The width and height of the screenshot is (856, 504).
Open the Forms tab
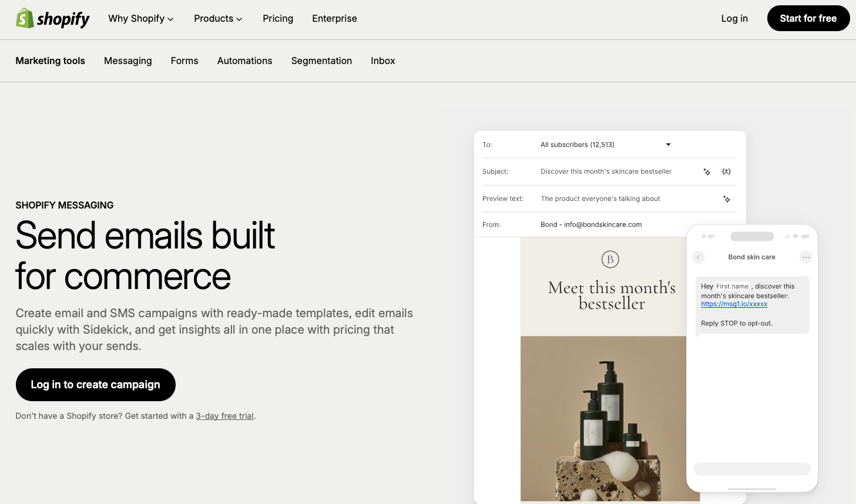click(184, 61)
